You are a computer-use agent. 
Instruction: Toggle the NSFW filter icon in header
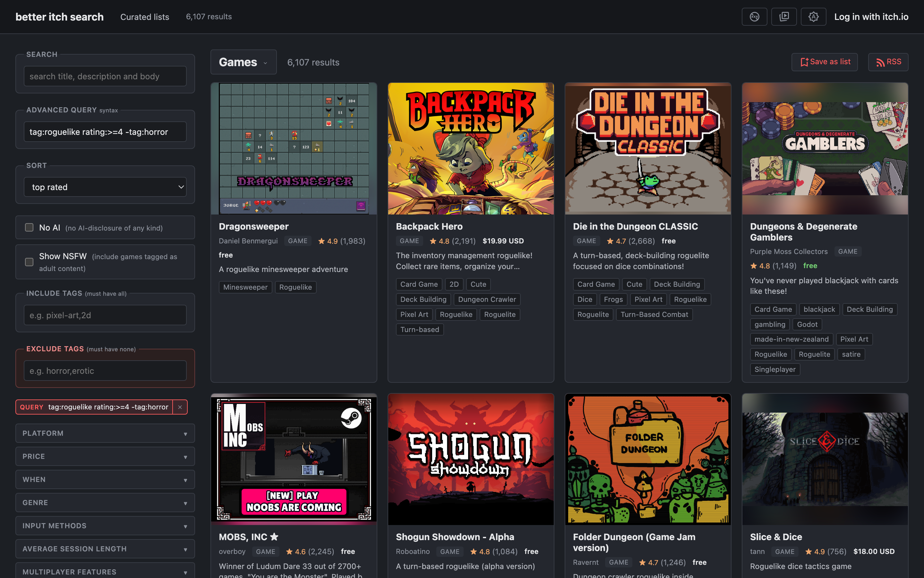[x=754, y=17]
